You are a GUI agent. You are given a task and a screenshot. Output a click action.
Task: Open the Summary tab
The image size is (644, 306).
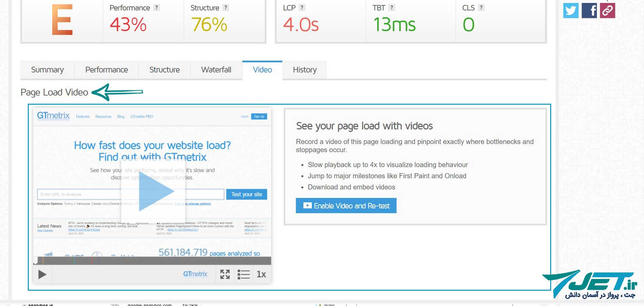click(x=47, y=70)
